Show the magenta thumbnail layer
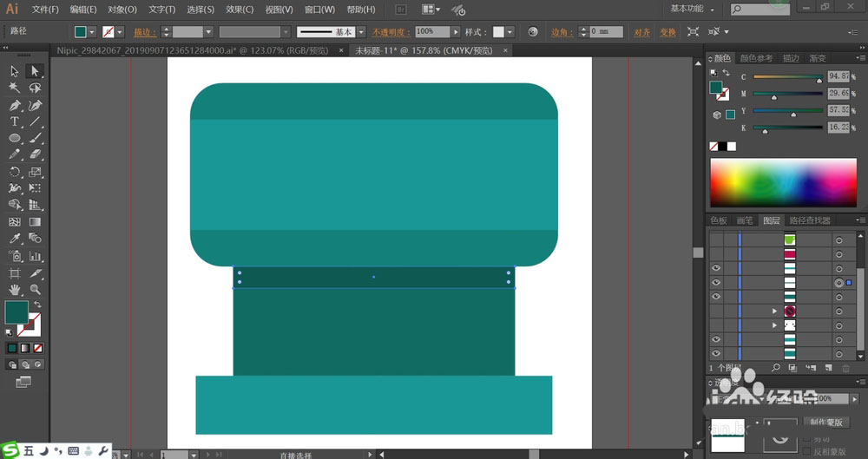Viewport: 868px width, 459px height. coord(716,254)
